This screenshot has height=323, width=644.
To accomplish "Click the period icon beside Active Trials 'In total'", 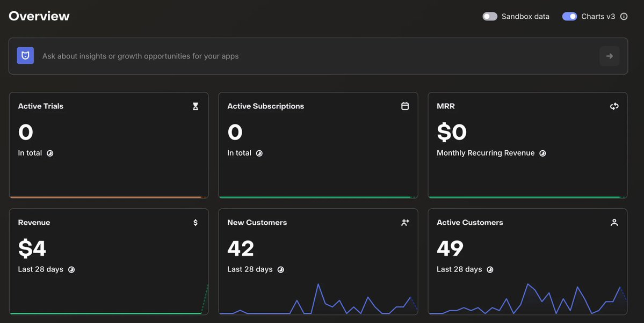I will pos(50,153).
